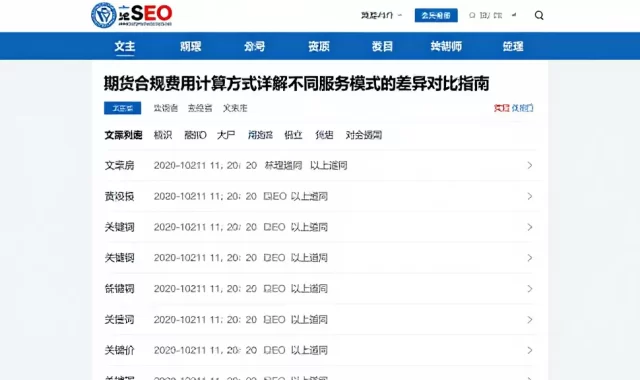This screenshot has width=640, height=380.
Task: Select the blue highlighted filter option
Action: point(260,135)
